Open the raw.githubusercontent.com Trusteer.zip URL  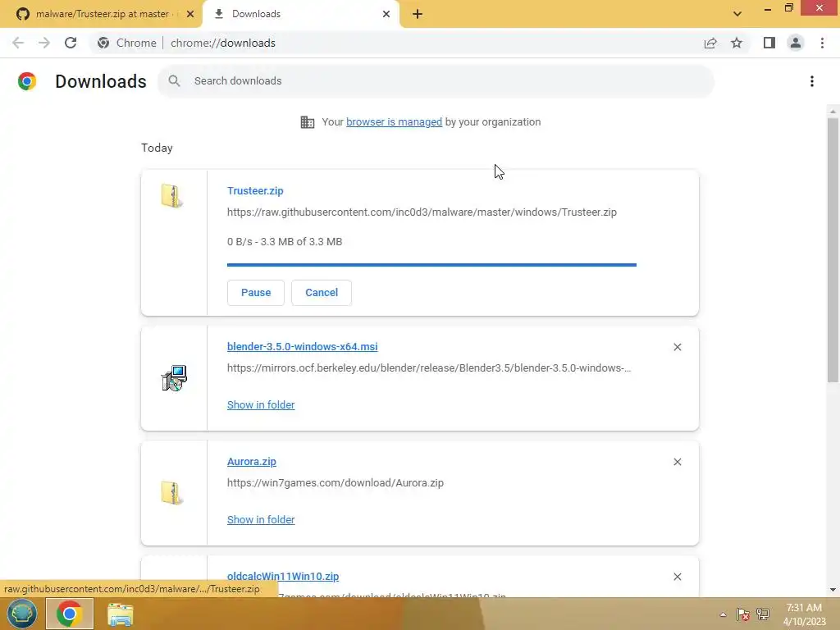[x=422, y=212]
